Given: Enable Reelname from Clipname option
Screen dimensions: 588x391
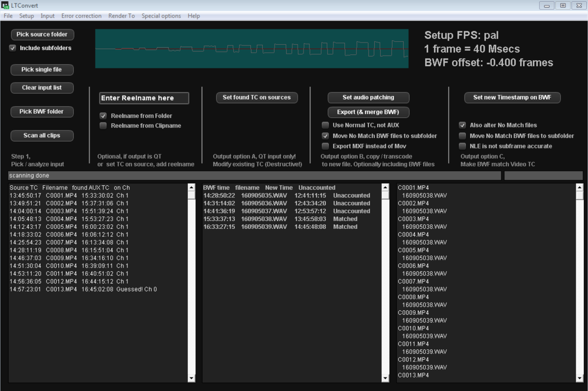Looking at the screenshot, I should [x=103, y=126].
